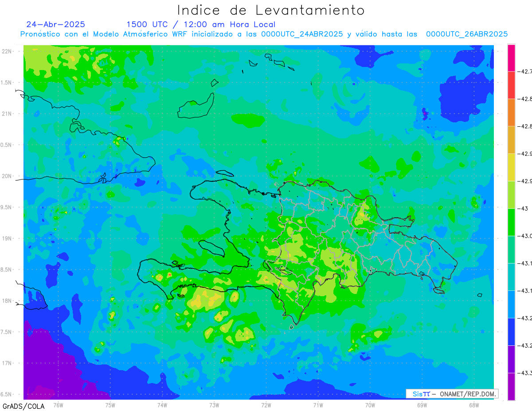Select the '1.5N' latitude label
The image size is (532, 411).
6,82
